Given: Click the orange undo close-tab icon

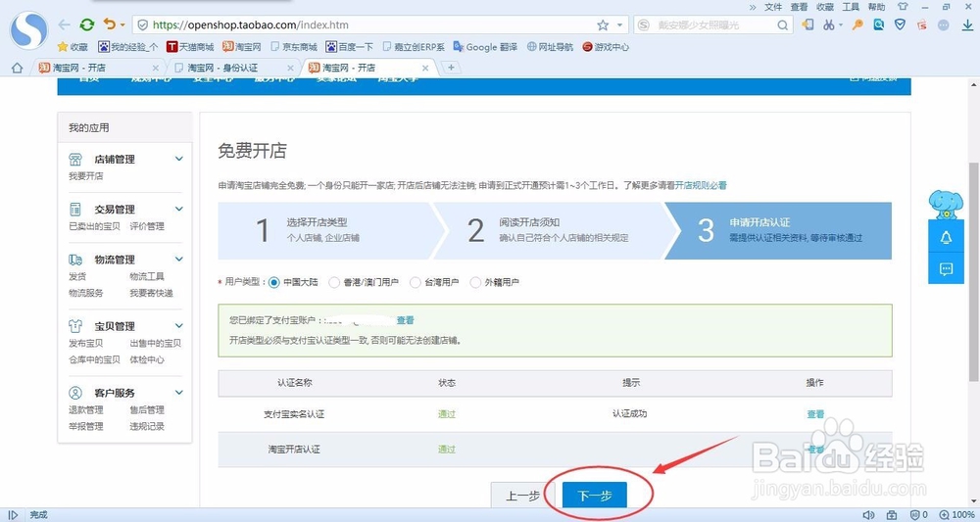Looking at the screenshot, I should (110, 24).
